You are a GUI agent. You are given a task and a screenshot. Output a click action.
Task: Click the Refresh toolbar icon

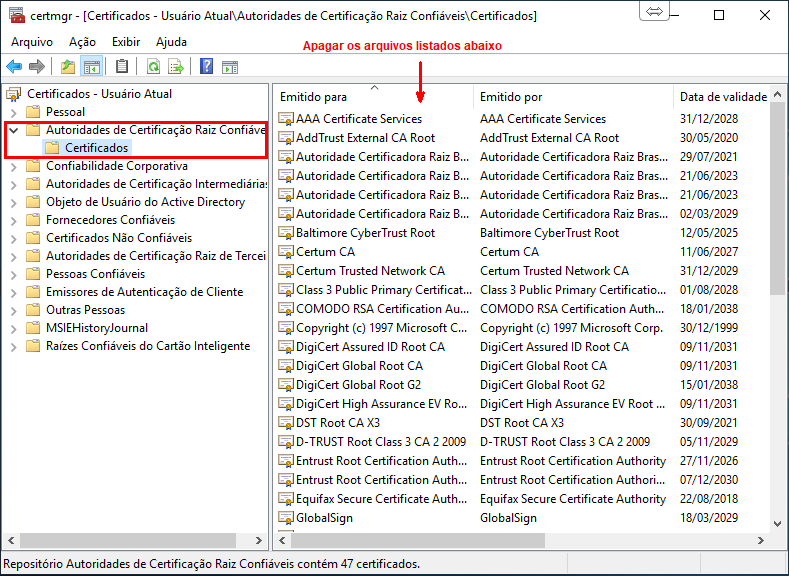(x=153, y=67)
